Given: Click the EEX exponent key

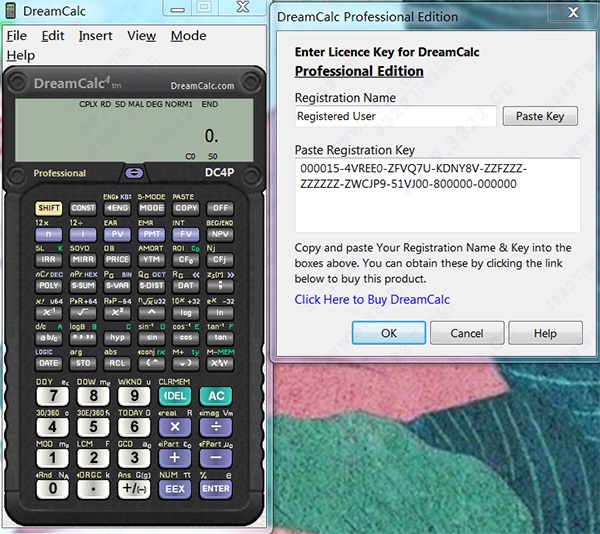Looking at the screenshot, I should point(175,489).
